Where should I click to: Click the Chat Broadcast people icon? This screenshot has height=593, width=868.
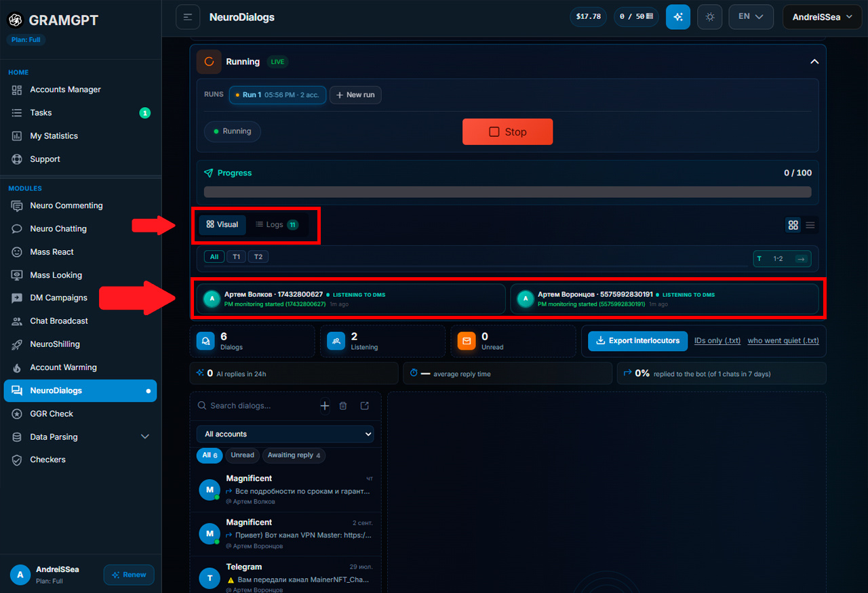point(17,321)
